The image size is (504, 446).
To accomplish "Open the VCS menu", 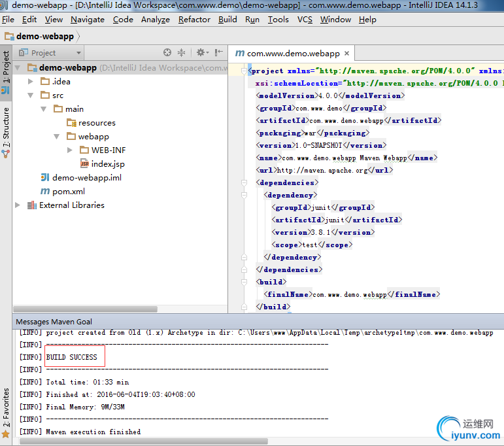I will (305, 20).
